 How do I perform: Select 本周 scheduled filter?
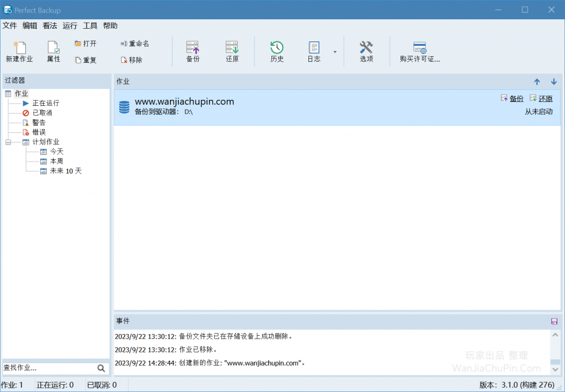(x=57, y=162)
